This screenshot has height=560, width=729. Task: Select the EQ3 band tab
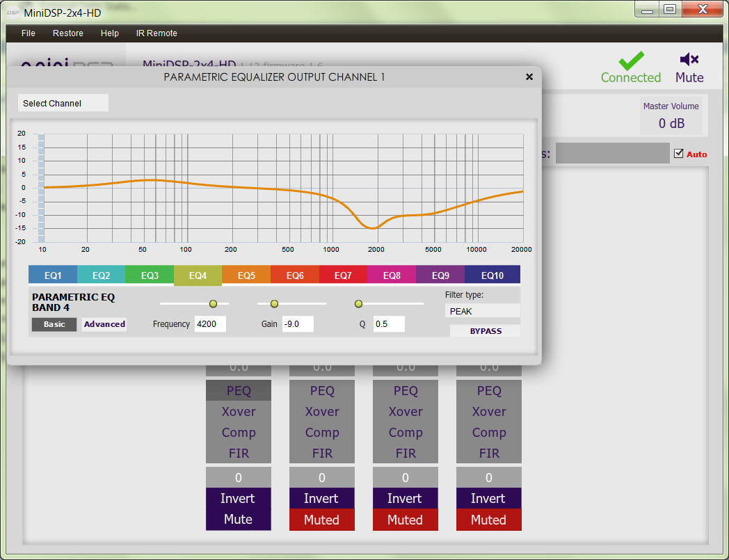click(150, 275)
